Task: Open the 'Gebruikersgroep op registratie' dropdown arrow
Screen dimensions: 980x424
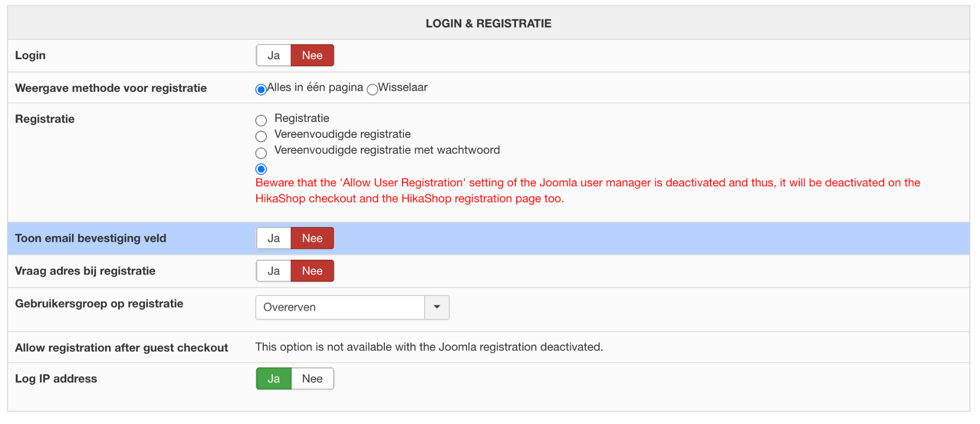Action: point(437,307)
